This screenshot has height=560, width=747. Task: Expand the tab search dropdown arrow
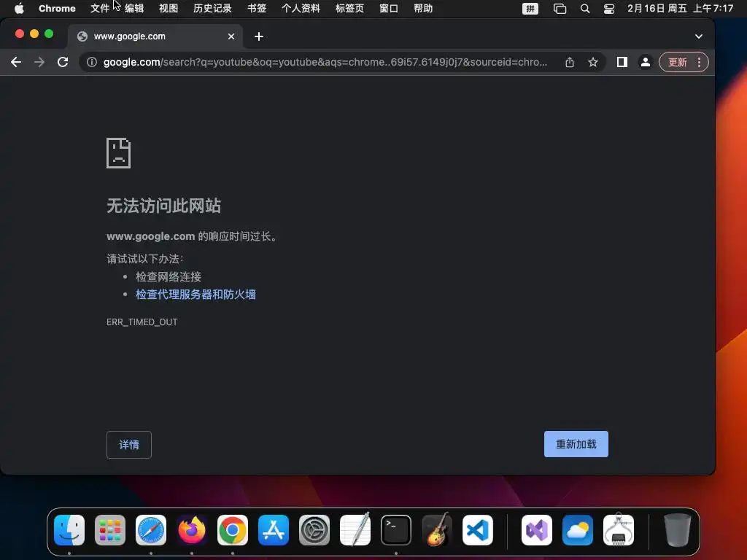click(x=698, y=36)
